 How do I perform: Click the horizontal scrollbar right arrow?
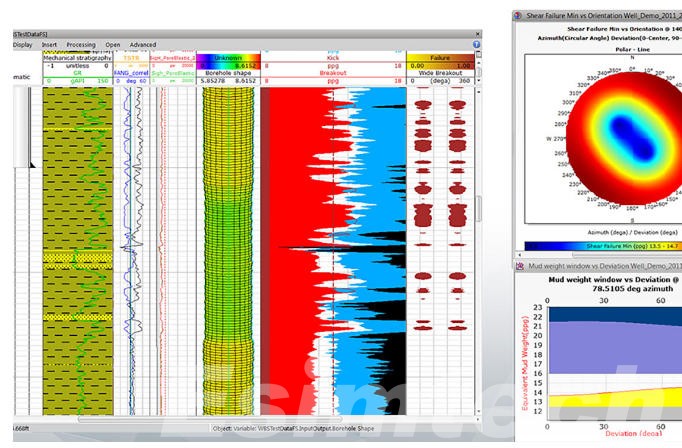click(x=478, y=420)
